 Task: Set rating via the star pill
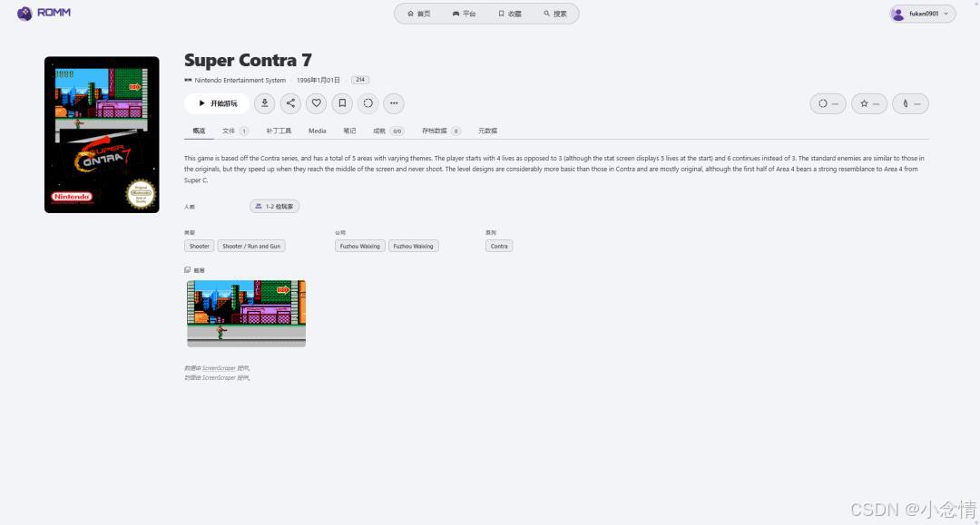(x=869, y=103)
